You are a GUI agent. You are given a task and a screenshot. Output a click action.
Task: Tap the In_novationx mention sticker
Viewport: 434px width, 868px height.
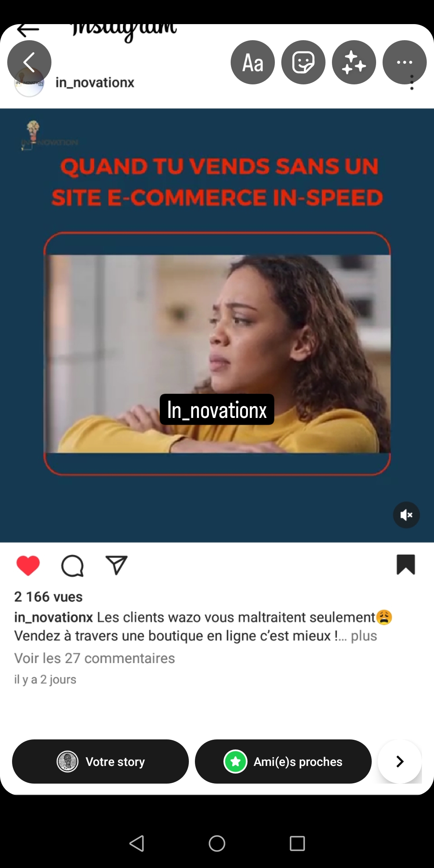click(x=217, y=409)
